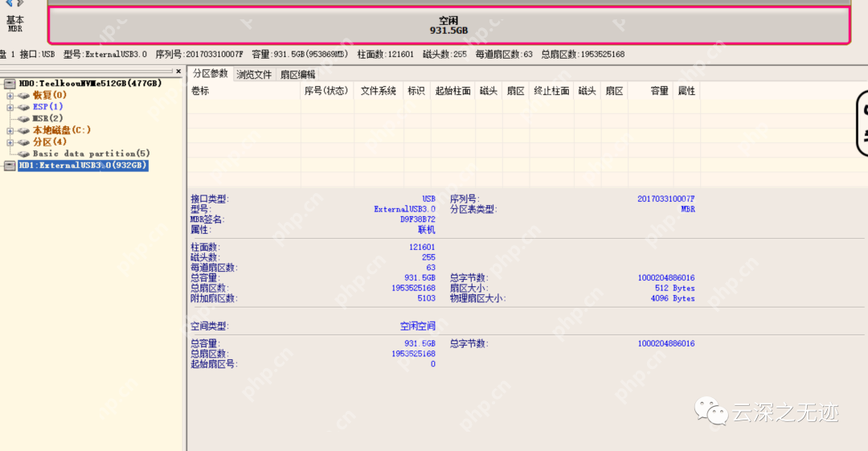Click the 磁头 header right of 终止柱面
Image resolution: width=868 pixels, height=451 pixels.
pyautogui.click(x=588, y=91)
